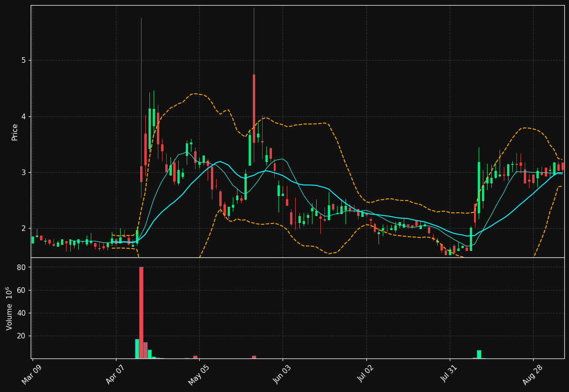Click the large red candle body peaking near 4.75
This screenshot has height=392, width=569.
pyautogui.click(x=254, y=108)
